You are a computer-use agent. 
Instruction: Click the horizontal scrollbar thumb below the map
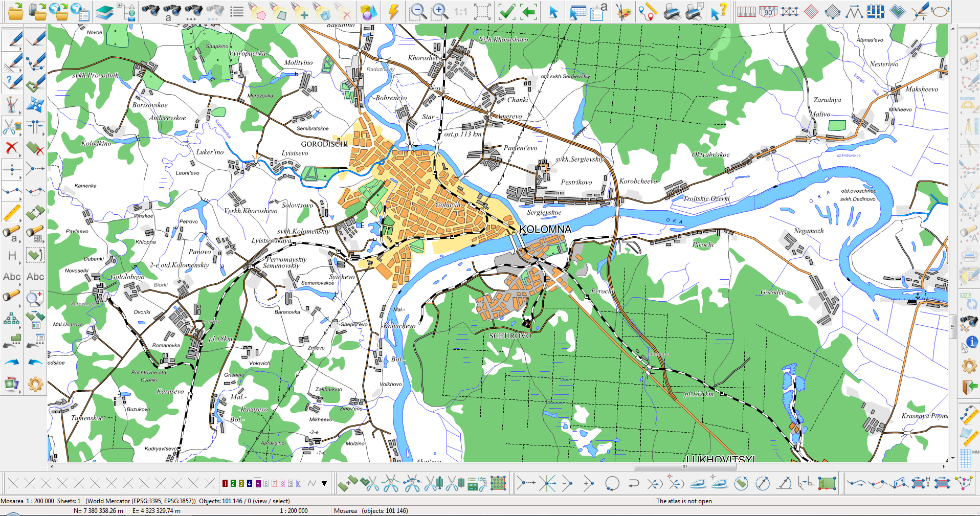(x=684, y=466)
